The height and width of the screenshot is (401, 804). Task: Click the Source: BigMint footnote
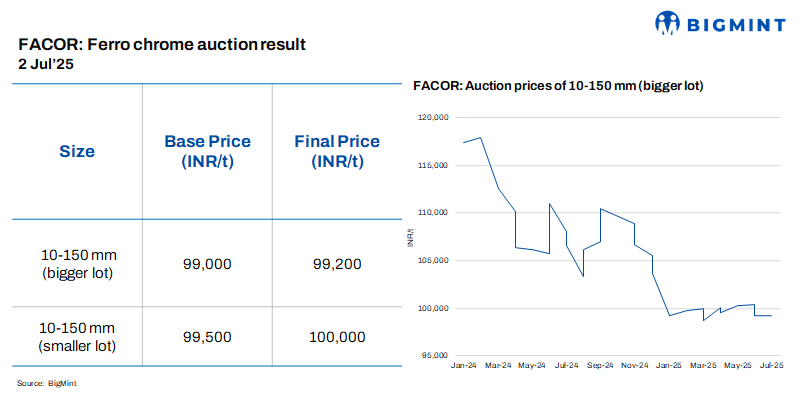pyautogui.click(x=47, y=383)
